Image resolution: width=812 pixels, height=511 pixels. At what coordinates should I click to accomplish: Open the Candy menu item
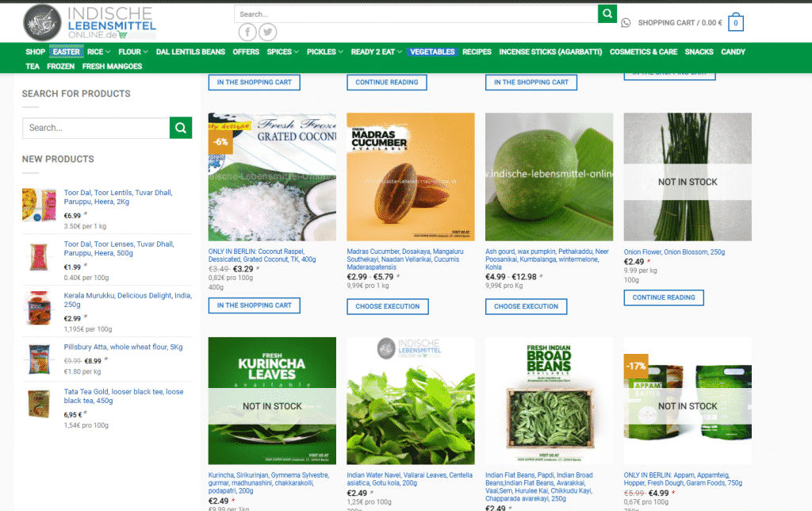pyautogui.click(x=733, y=52)
